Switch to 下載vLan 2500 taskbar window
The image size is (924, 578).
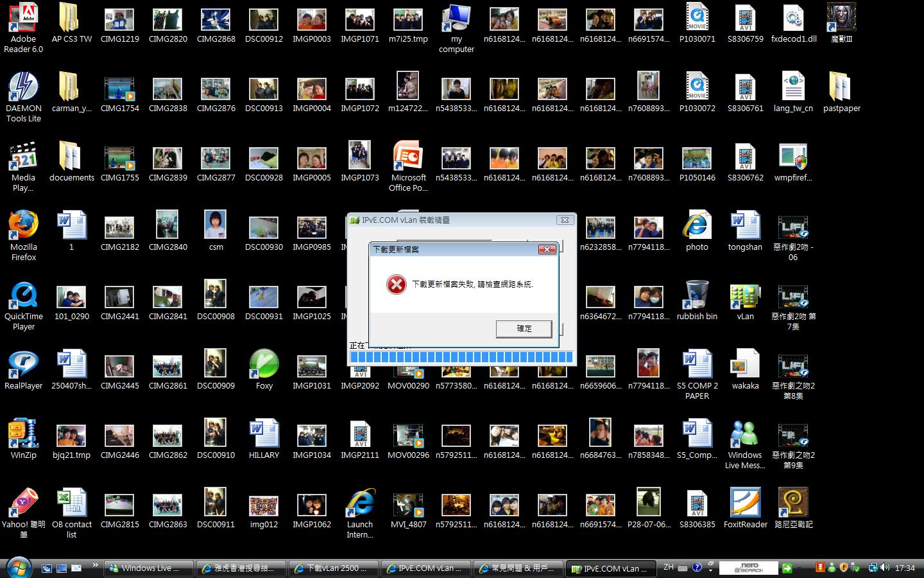tap(334, 568)
